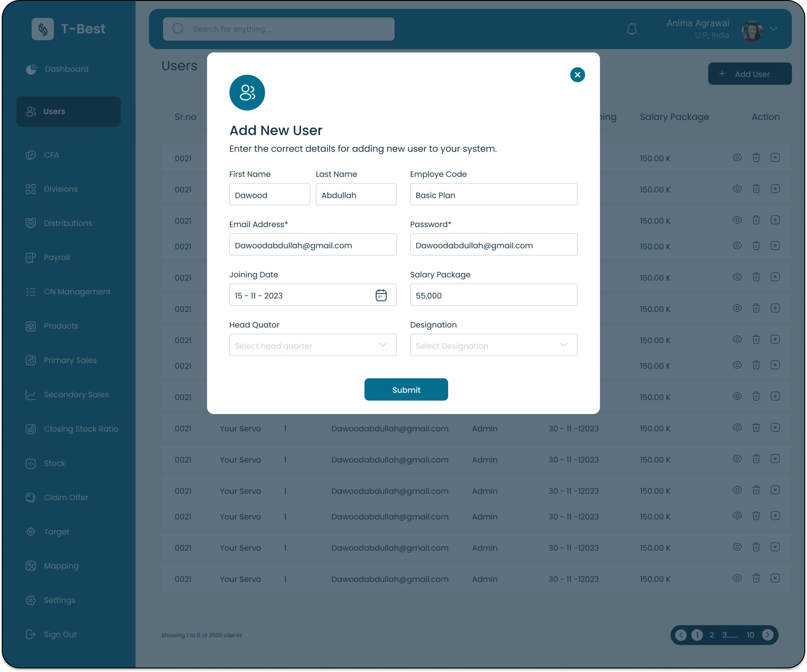
Task: Go to previous page with left arrow
Action: (x=681, y=635)
